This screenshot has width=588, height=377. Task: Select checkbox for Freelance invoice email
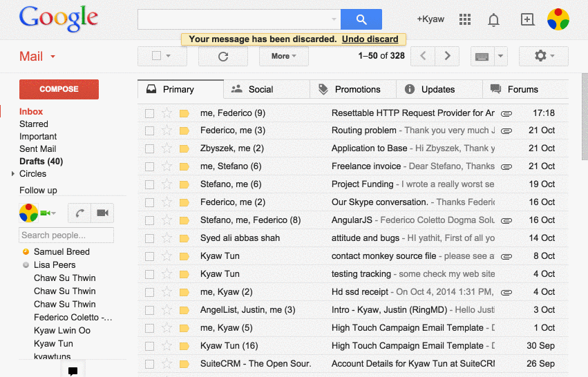[150, 166]
